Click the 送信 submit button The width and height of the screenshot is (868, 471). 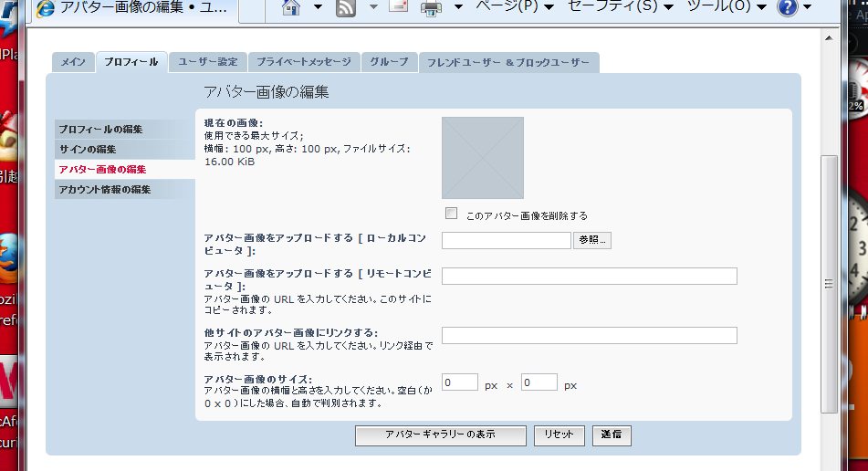(x=611, y=435)
